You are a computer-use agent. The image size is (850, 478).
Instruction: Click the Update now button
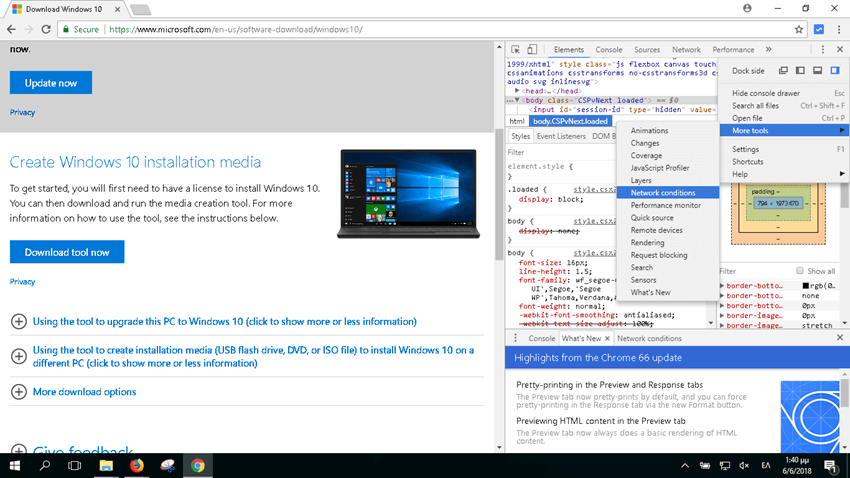tap(51, 83)
